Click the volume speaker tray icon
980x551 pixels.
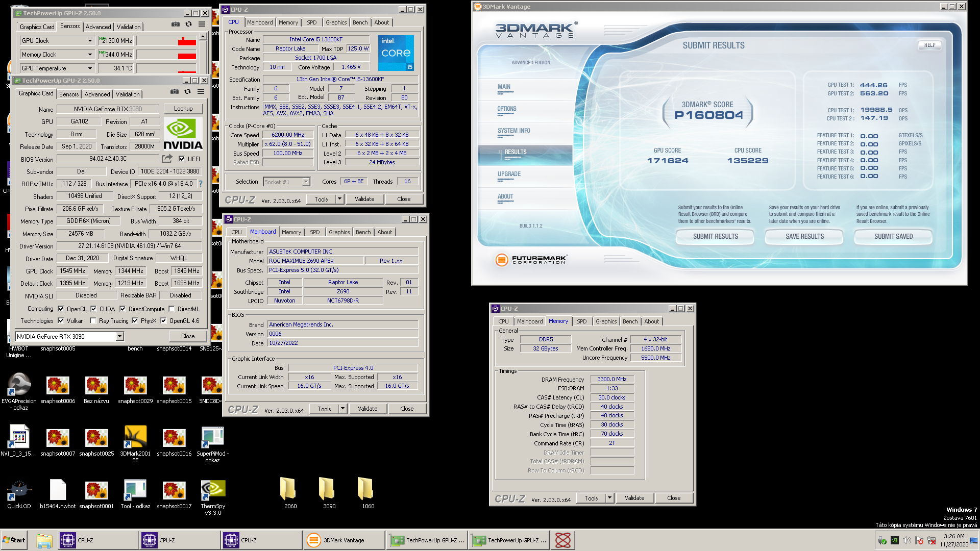click(x=907, y=540)
